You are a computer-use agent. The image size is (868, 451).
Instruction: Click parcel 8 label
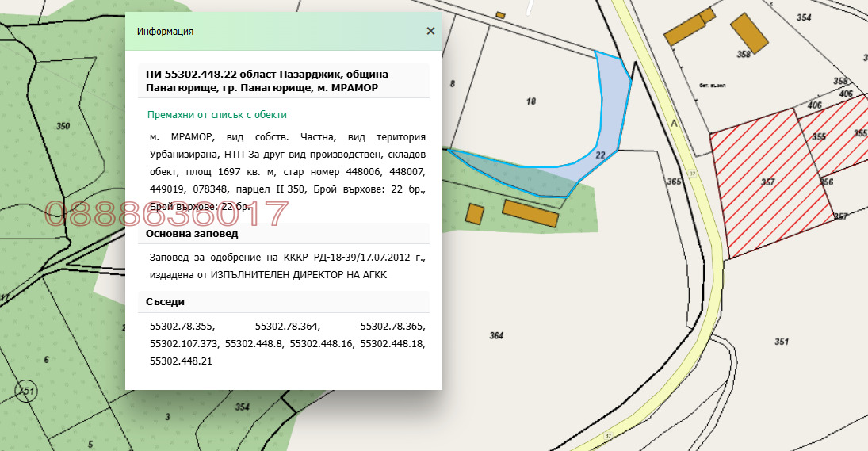pyautogui.click(x=453, y=83)
